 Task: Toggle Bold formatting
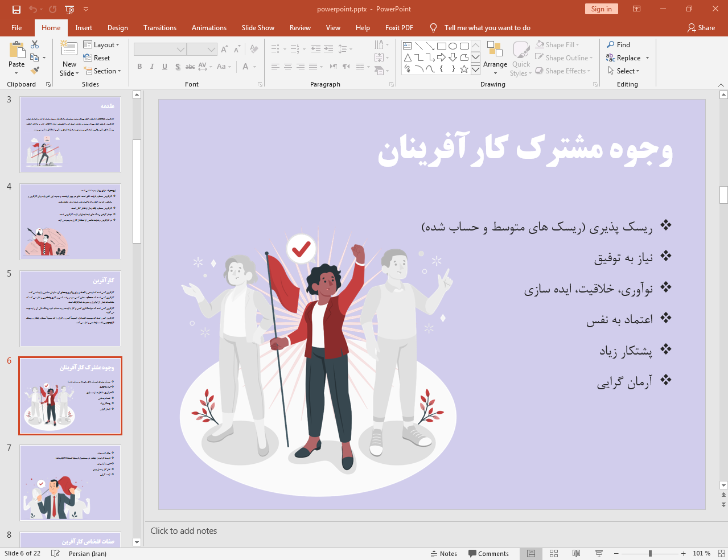(139, 67)
